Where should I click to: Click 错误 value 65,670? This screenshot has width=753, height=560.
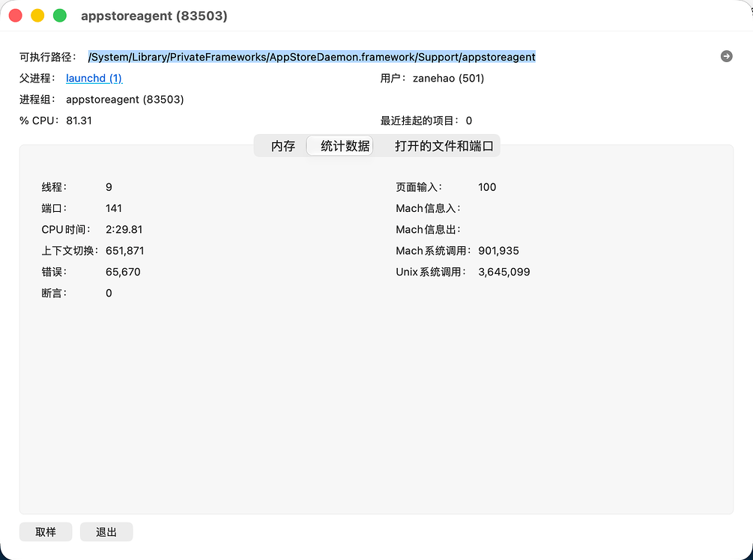123,272
